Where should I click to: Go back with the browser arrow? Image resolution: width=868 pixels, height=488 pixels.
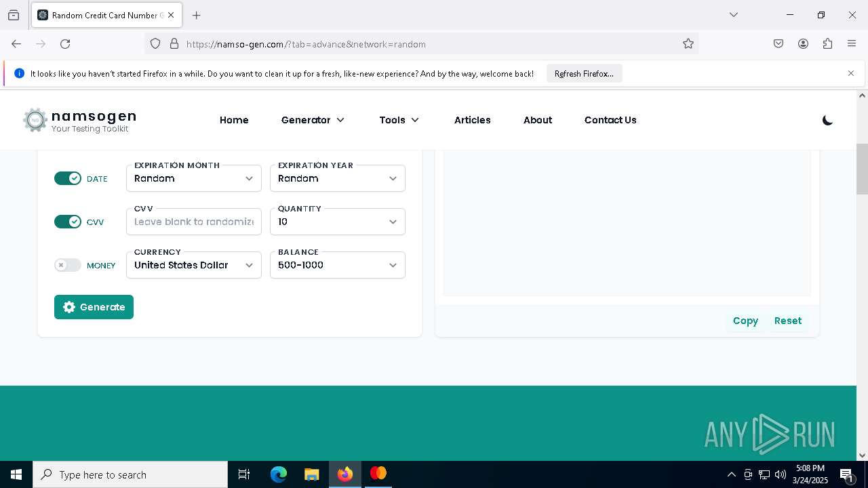pos(16,44)
